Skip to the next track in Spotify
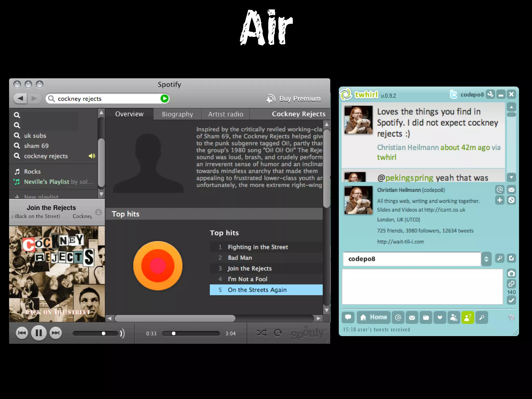This screenshot has height=399, width=532. pos(56,333)
